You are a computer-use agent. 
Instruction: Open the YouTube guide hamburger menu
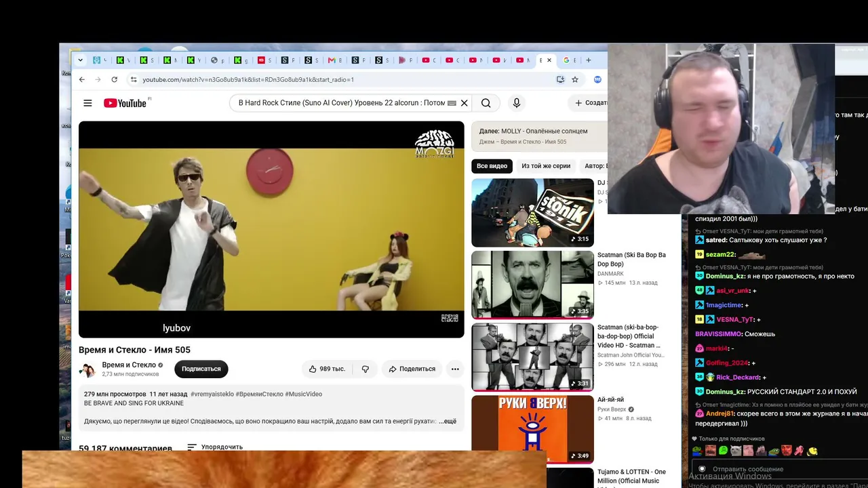point(87,103)
